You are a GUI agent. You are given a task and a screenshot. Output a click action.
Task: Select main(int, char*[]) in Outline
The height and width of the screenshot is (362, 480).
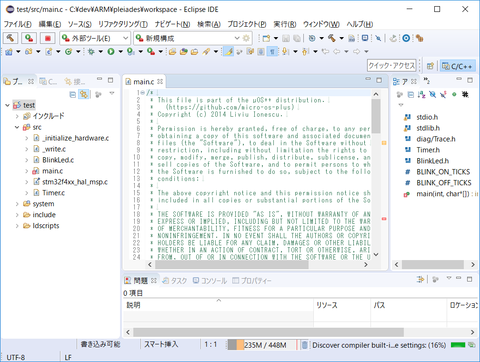(x=441, y=194)
